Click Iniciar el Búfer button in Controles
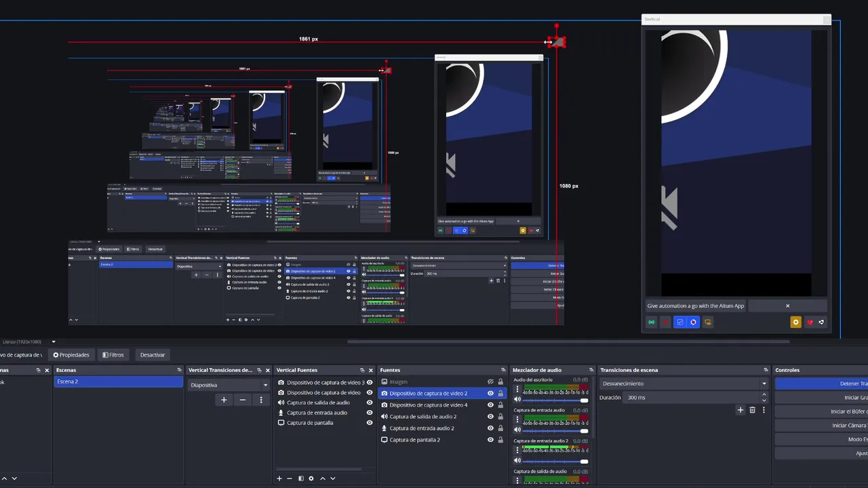 pos(822,411)
